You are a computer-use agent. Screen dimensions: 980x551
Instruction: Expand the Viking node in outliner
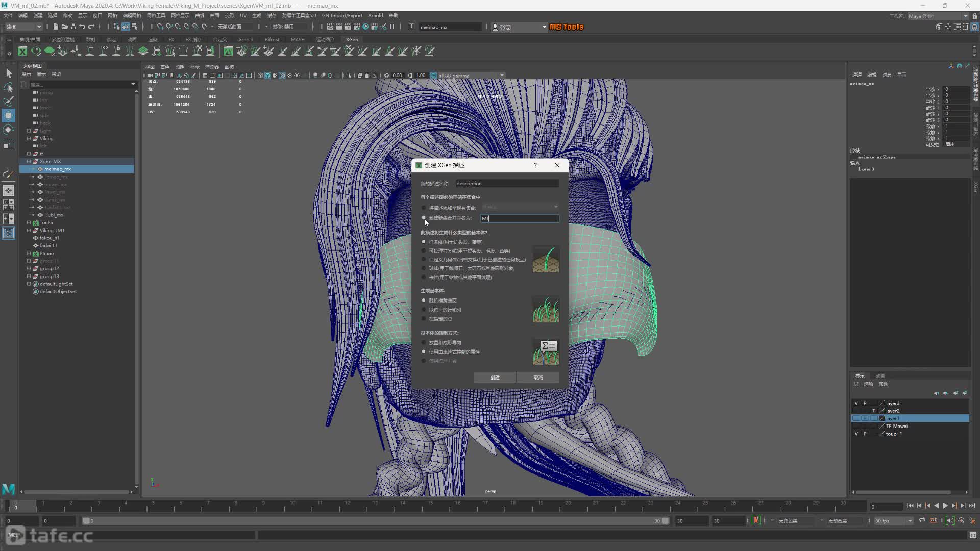tap(29, 138)
